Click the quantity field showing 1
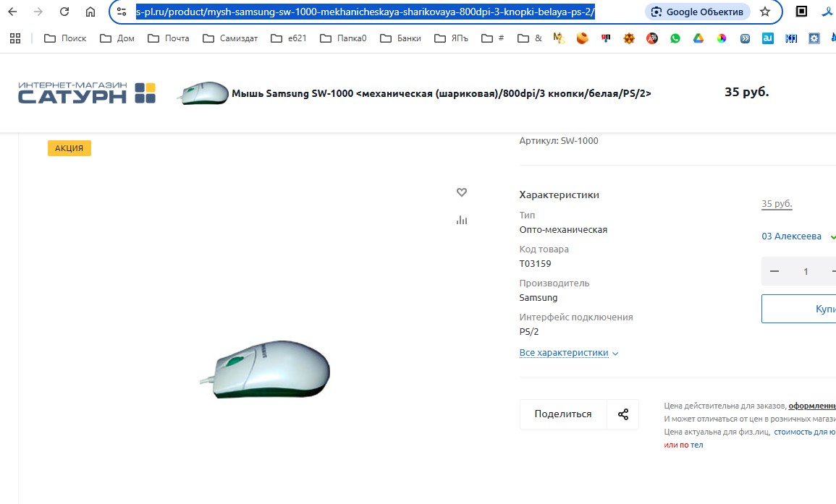The height and width of the screenshot is (504, 836). click(x=806, y=271)
